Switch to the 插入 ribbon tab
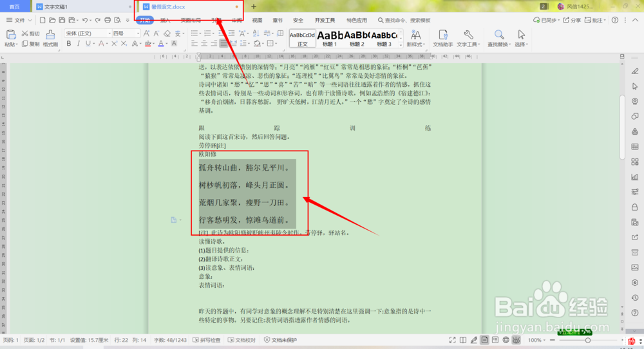The height and width of the screenshot is (349, 644). pos(165,20)
